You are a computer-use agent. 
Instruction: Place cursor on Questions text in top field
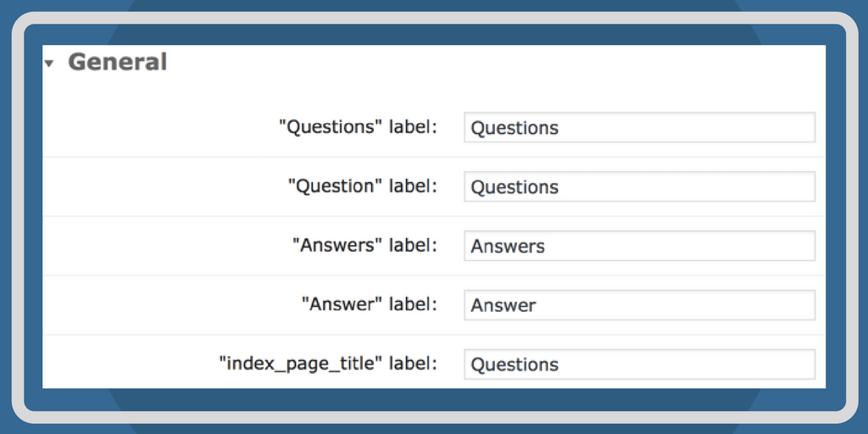point(515,128)
